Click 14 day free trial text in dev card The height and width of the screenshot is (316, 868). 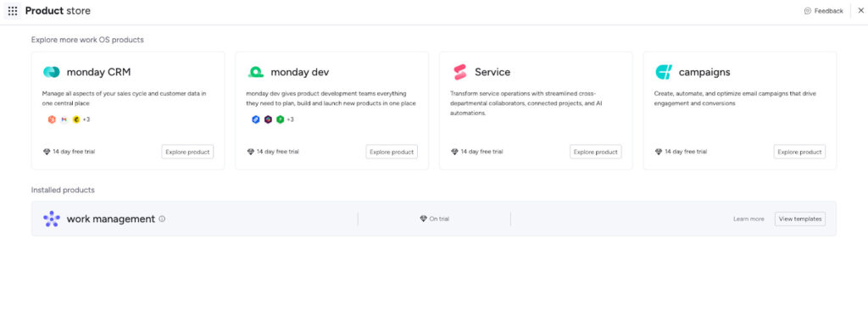[x=278, y=152]
